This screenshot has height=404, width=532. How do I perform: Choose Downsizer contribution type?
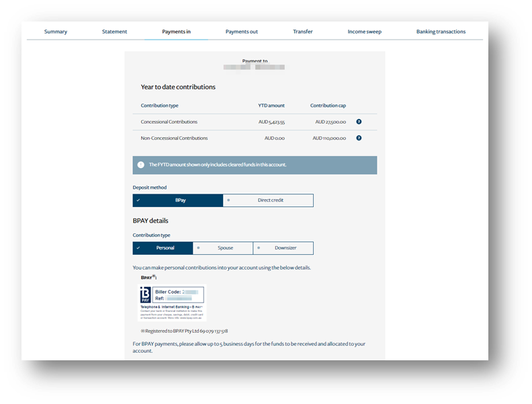pyautogui.click(x=283, y=248)
